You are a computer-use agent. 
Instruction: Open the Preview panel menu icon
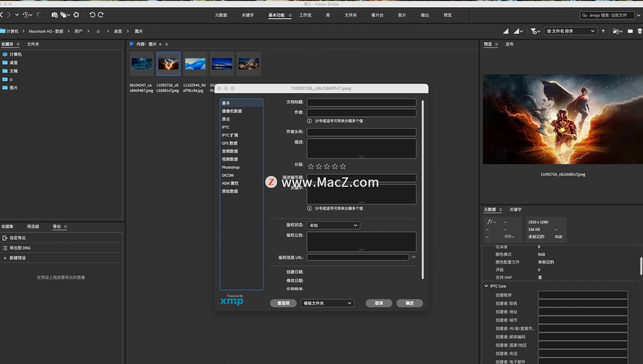click(497, 44)
